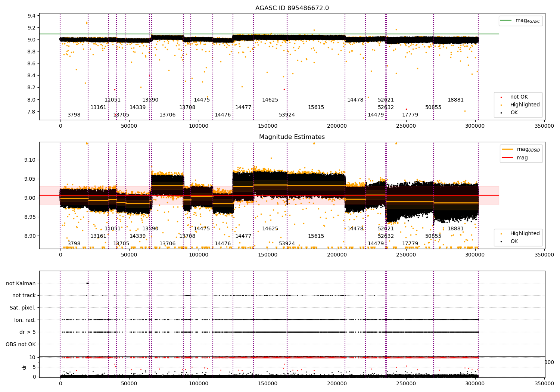The width and height of the screenshot is (560, 392).
Task: Click obsid label 13706 in the top plot
Action: tap(168, 115)
